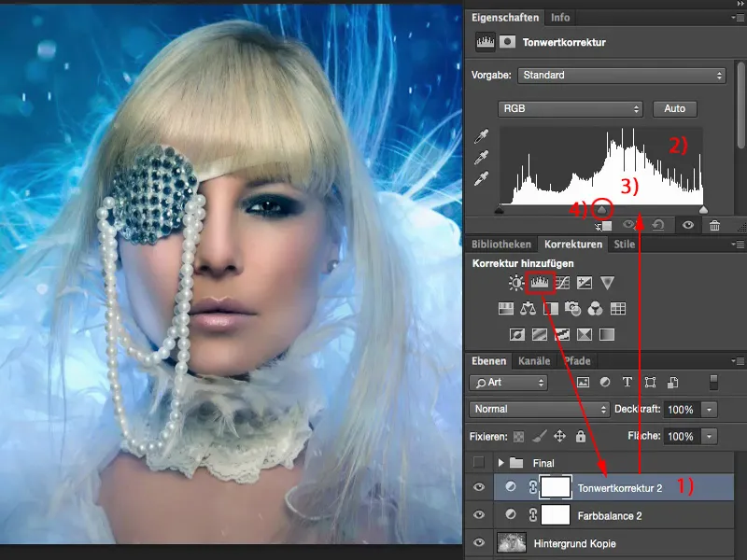Lock image pixels with brush icon
This screenshot has height=560, width=747.
[x=540, y=436]
